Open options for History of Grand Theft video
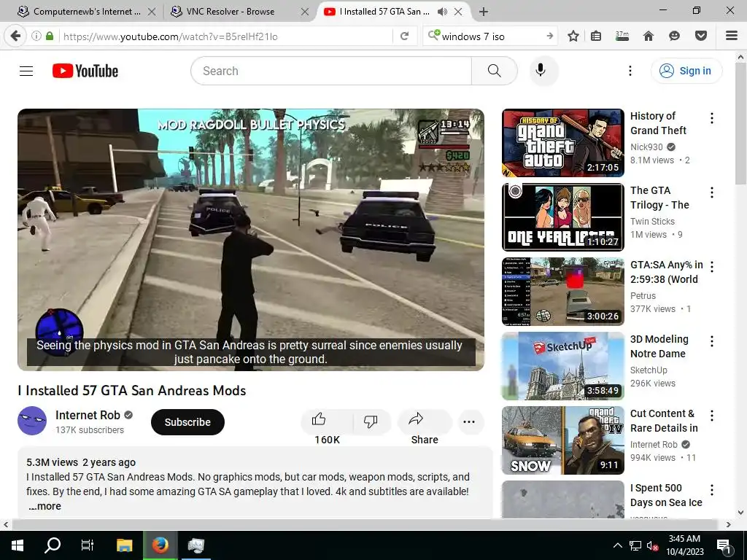This screenshot has height=560, width=747. point(712,118)
